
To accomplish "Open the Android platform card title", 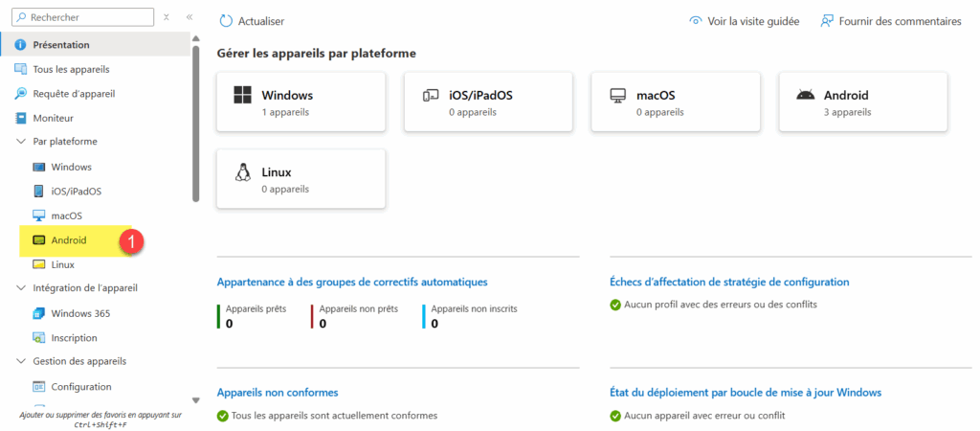I will tap(846, 96).
